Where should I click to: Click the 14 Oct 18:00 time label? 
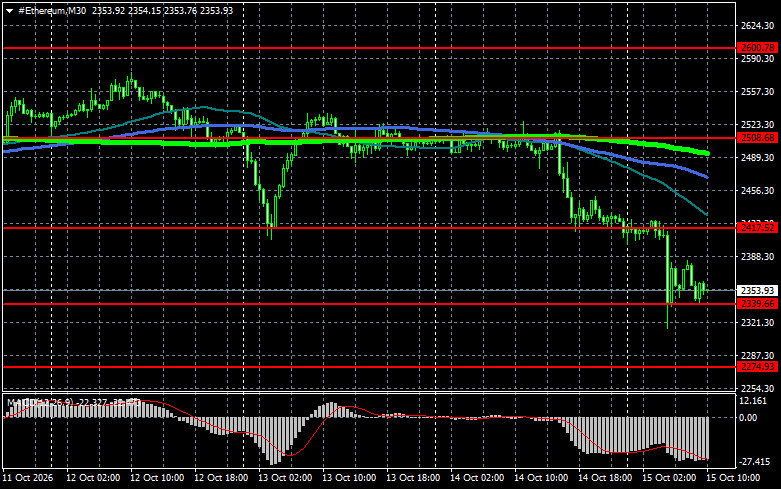(605, 478)
